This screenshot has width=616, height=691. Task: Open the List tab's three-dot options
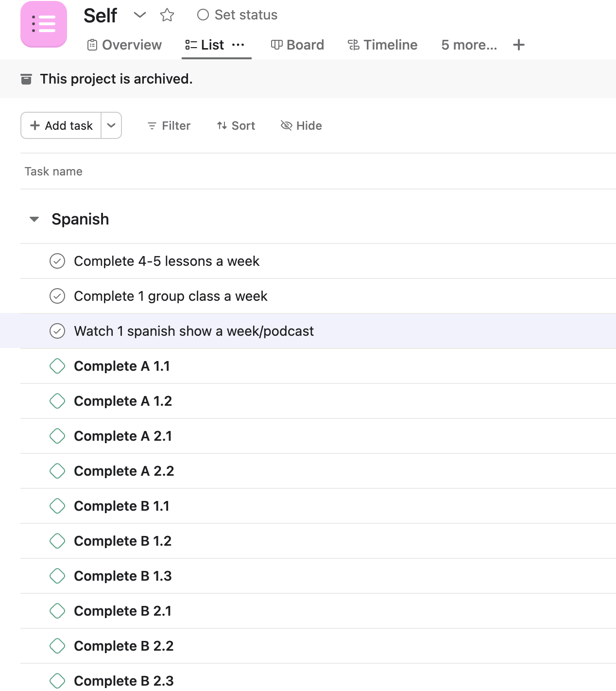(x=238, y=45)
